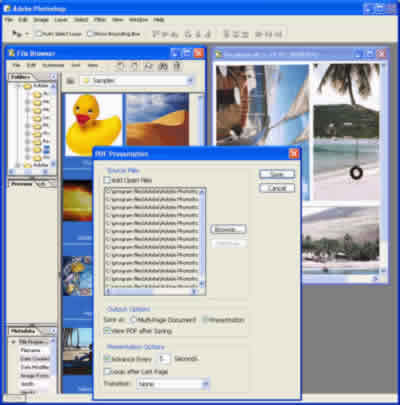This screenshot has height=405, width=400.
Task: Select the rubber duck thumbnail
Action: (x=93, y=124)
